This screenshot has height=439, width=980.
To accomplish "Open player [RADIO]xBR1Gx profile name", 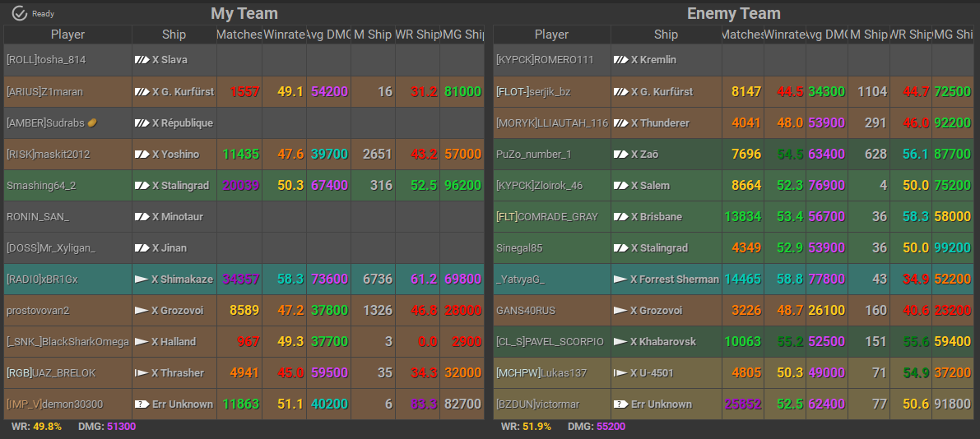I will pos(42,279).
